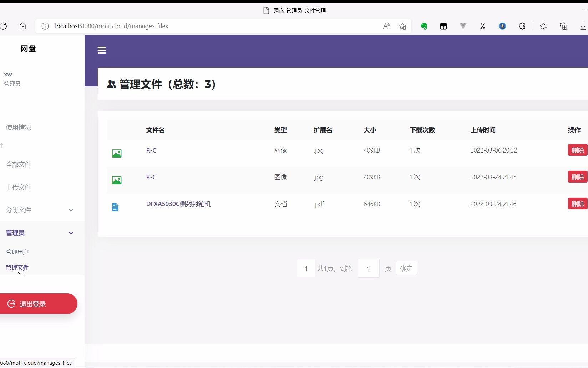This screenshot has height=368, width=588.
Task: Click image icon of 2022-03-24 21:45 R-C file
Action: pos(117,180)
